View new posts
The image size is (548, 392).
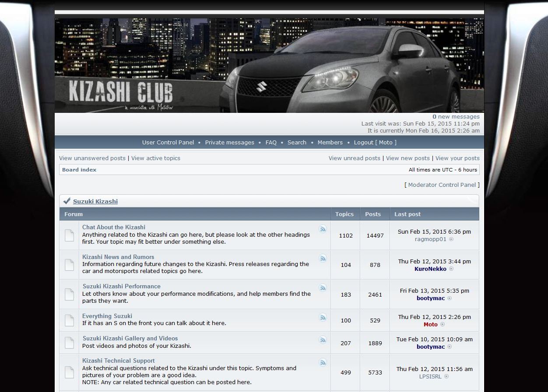pos(408,158)
